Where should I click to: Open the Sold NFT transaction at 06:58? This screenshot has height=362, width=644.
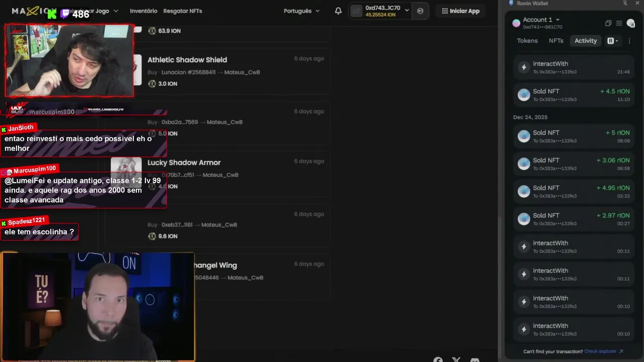574,164
